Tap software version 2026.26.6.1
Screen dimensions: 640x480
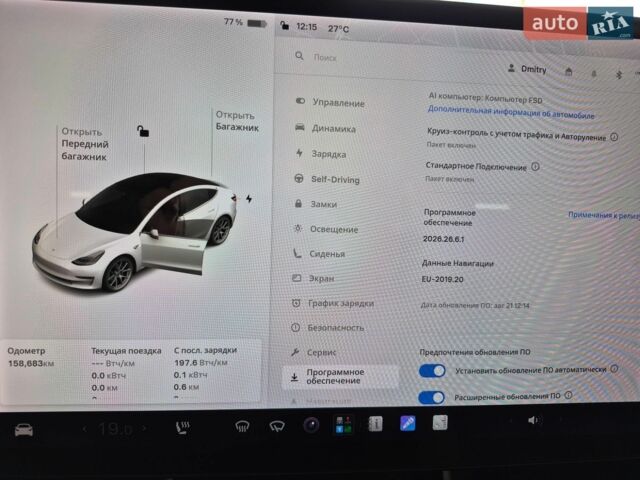pos(443,239)
